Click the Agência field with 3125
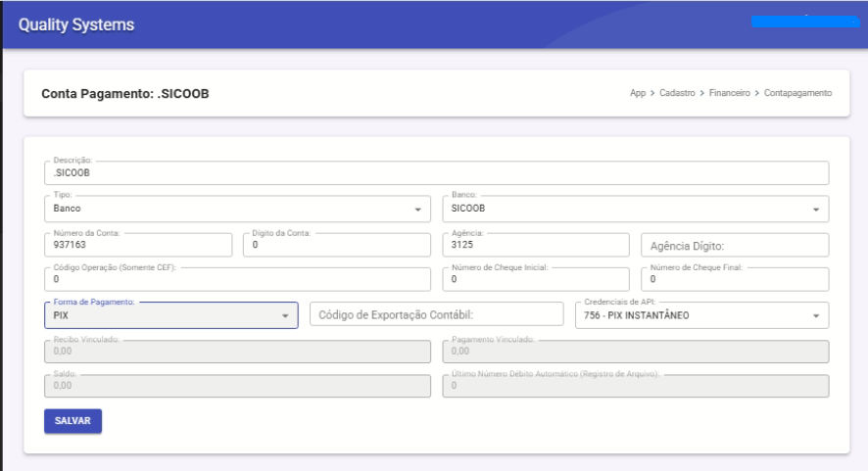The width and height of the screenshot is (868, 471). coord(535,245)
